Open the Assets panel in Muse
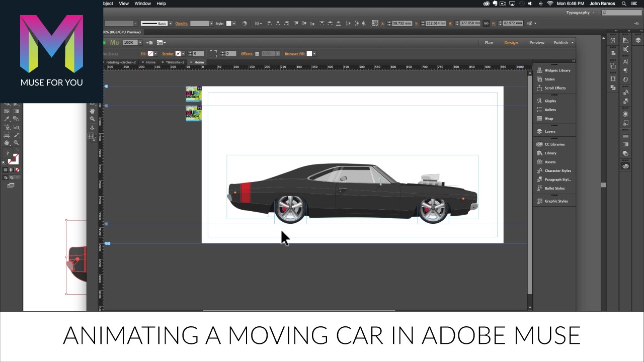 point(546,162)
